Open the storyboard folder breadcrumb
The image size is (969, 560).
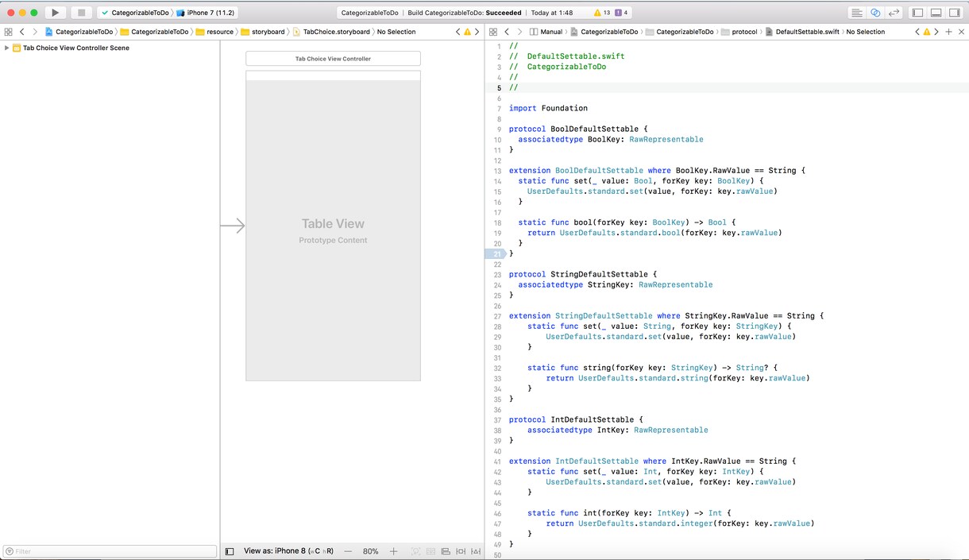tap(263, 32)
